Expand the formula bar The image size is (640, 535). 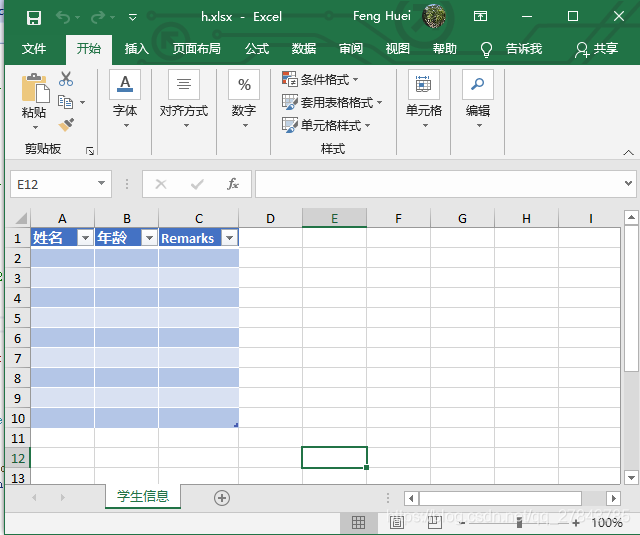point(629,184)
